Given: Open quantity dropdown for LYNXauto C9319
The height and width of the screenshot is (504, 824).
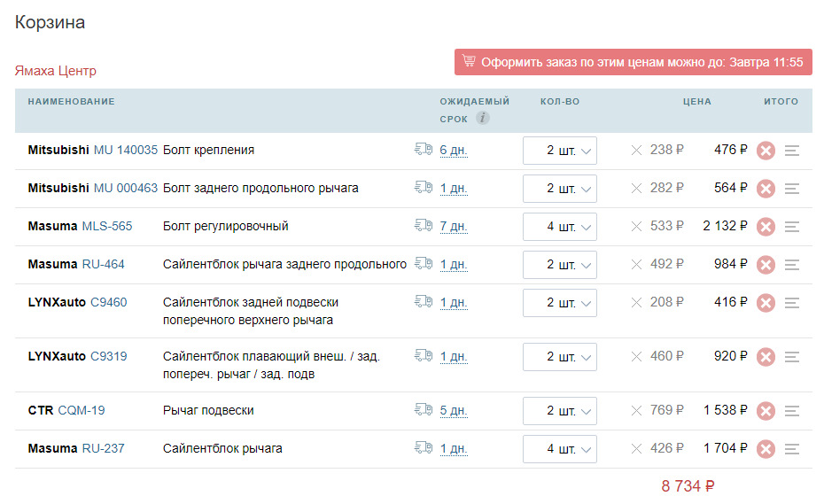Looking at the screenshot, I should (560, 357).
